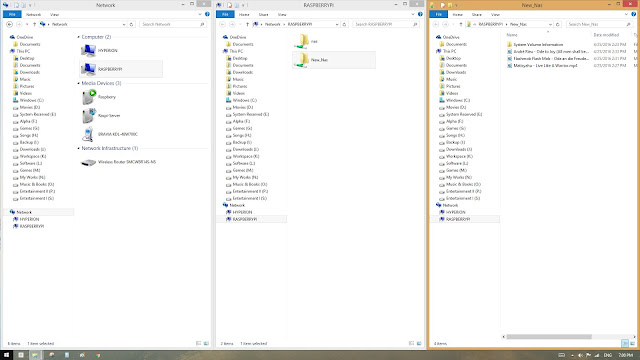Screen dimensions: 640x360
Task: Go up one level in New_Nas window
Action: 461,24
